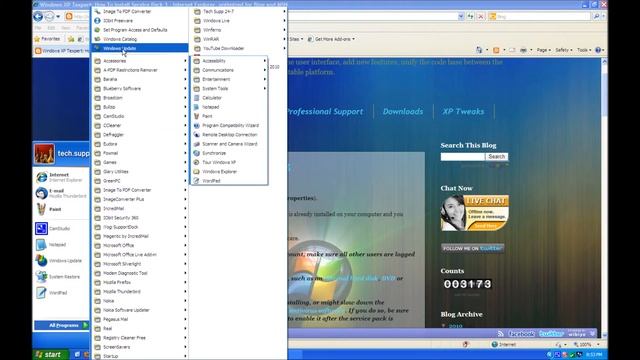Screen dimensions: 640x360
Task: Open the Glary Utilities folder
Action: coord(140,172)
